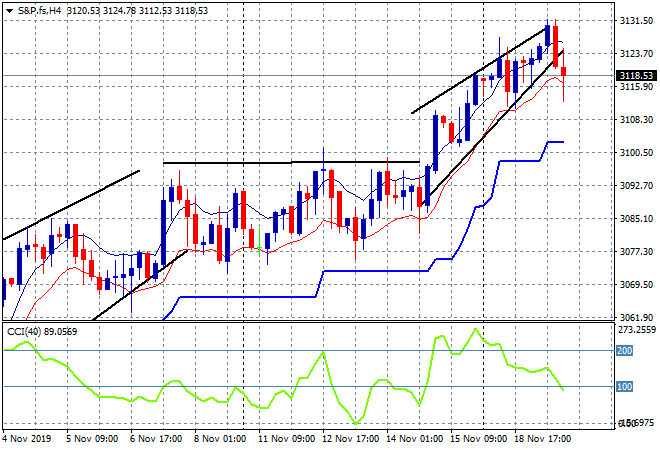
Task: Click the 3115.90 price axis label
Action: (x=636, y=86)
